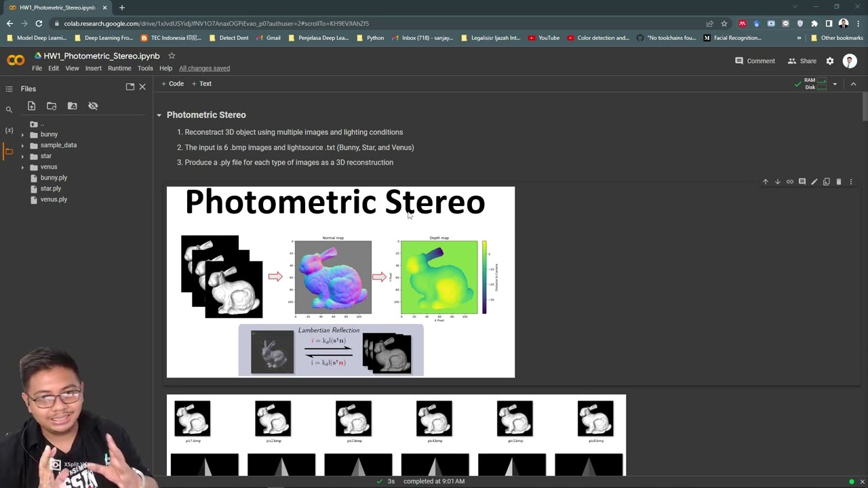Add a comment to the cell
Image resolution: width=868 pixels, height=488 pixels.
tap(802, 182)
